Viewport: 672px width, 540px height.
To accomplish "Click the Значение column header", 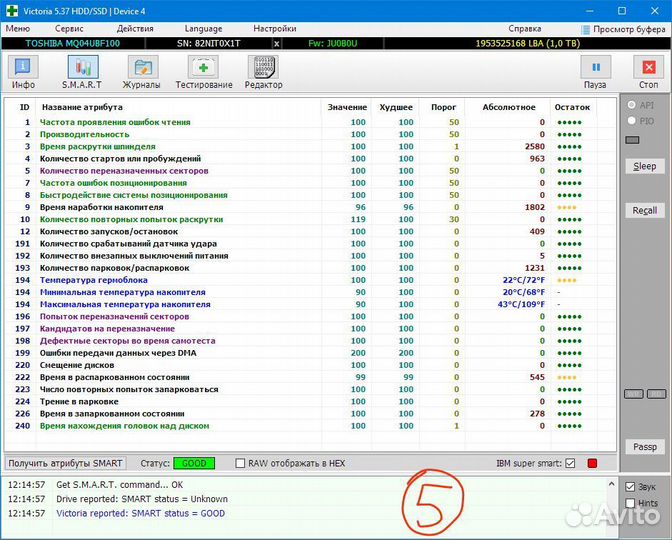I will 344,107.
